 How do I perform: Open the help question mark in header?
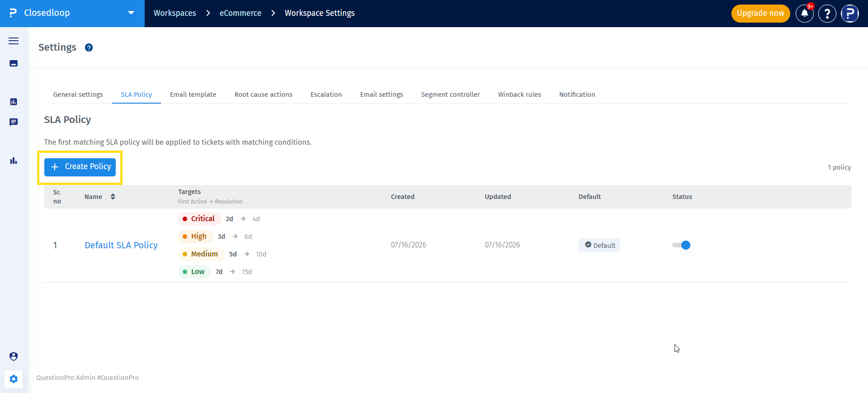tap(827, 14)
